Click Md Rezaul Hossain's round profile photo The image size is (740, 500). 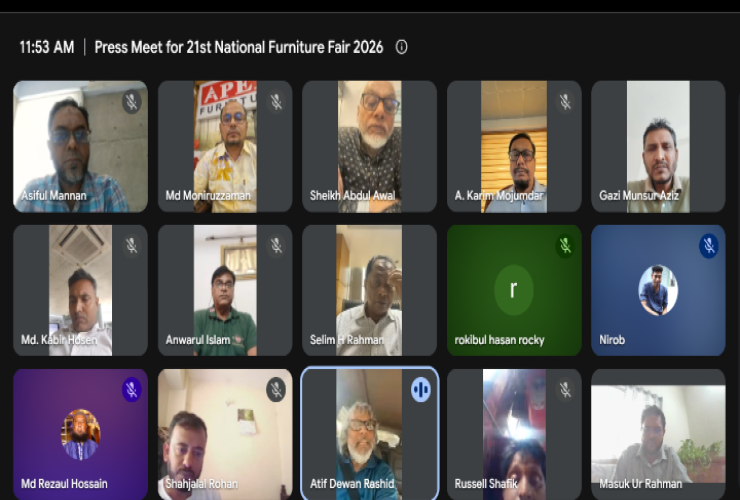click(x=81, y=434)
